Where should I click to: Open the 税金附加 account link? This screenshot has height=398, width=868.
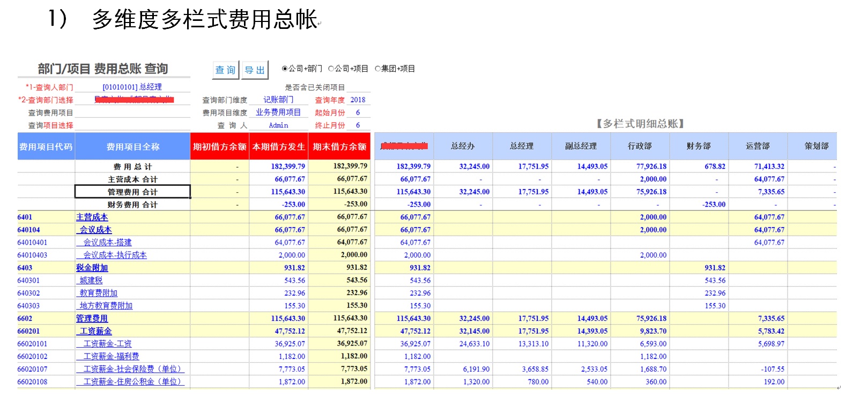pyautogui.click(x=92, y=268)
